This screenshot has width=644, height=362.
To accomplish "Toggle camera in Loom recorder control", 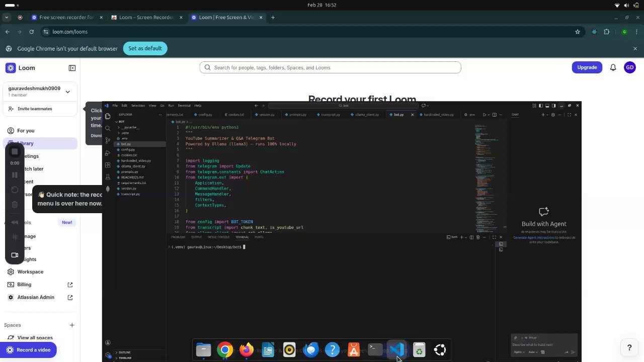I will 15,255.
